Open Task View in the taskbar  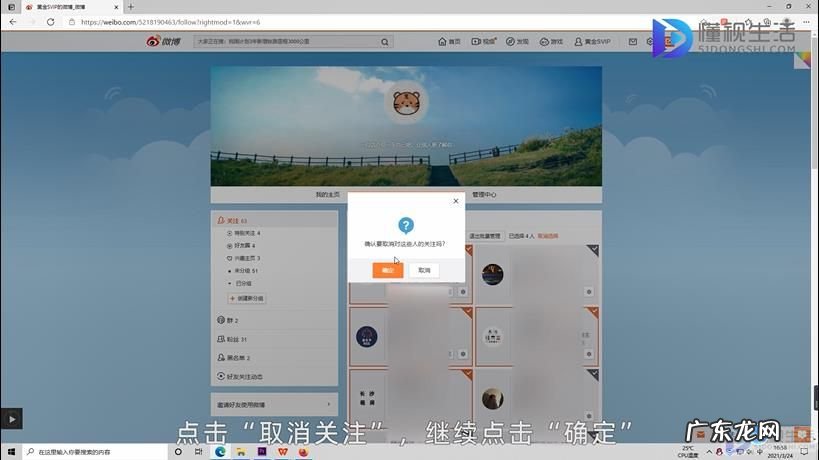tap(198, 452)
